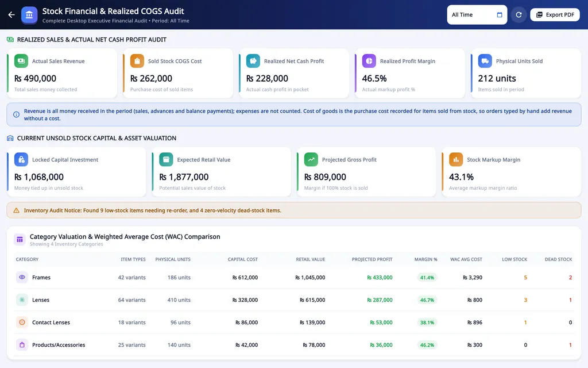Viewport: 588px width, 368px height.
Task: Click the 38.1% margin badge for Contact Lenses
Action: pyautogui.click(x=427, y=323)
